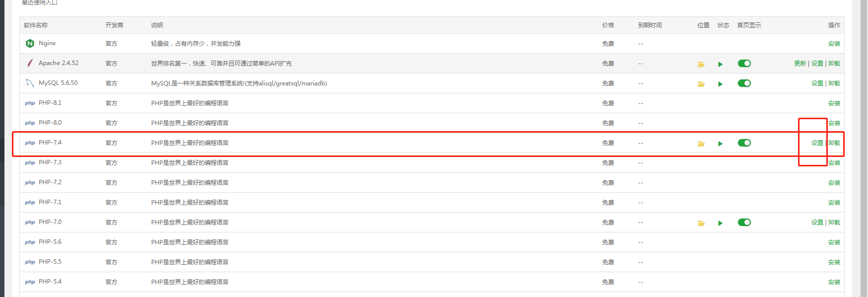
Task: Click the 说明 column header
Action: 157,25
